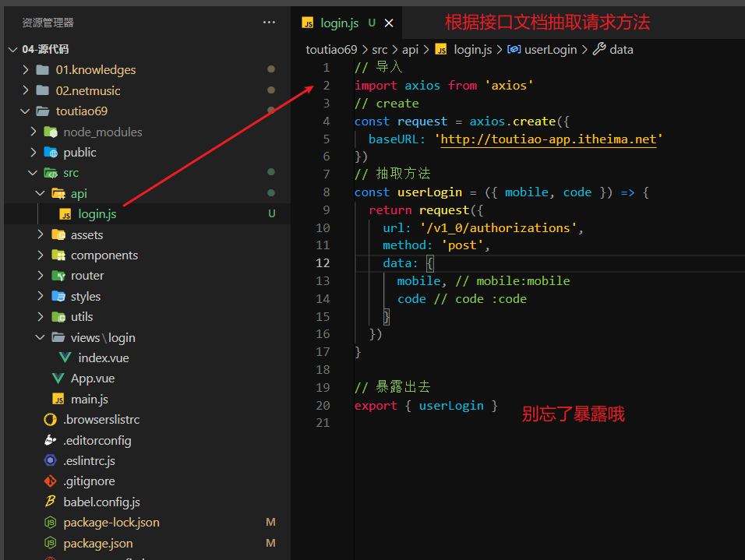Click the package-lock.json Node icon
745x560 pixels.
coord(51,523)
